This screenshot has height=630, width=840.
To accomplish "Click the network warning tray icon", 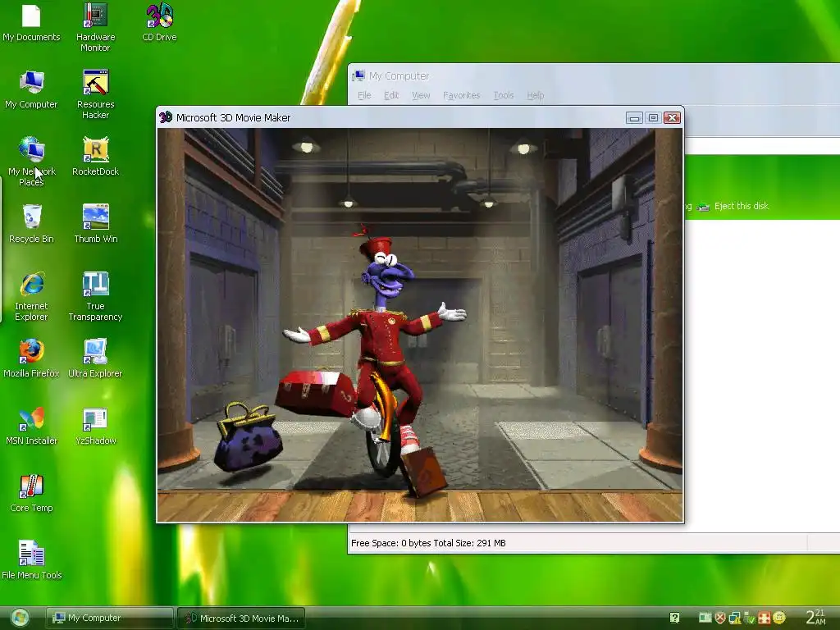I will pos(734,619).
